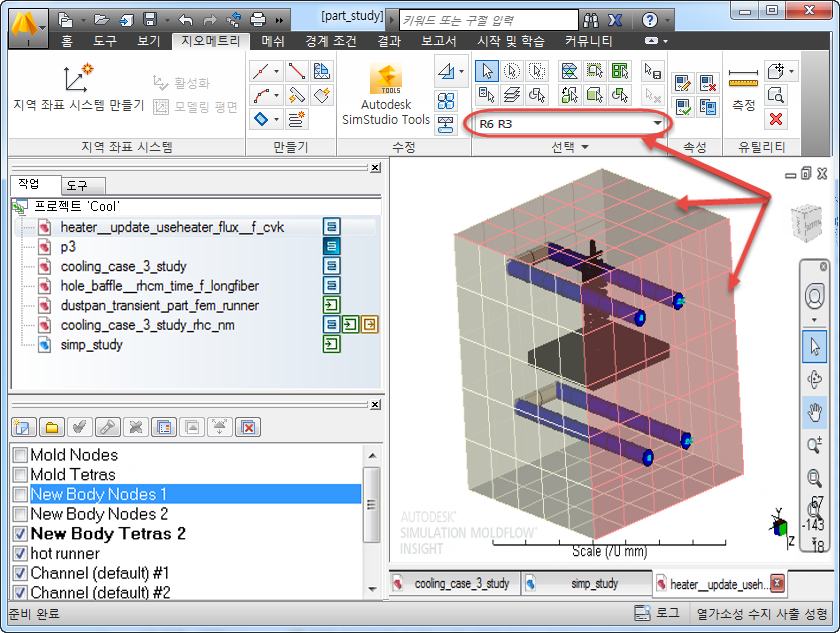Open the R6 R3 selection dropdown

coord(657,124)
